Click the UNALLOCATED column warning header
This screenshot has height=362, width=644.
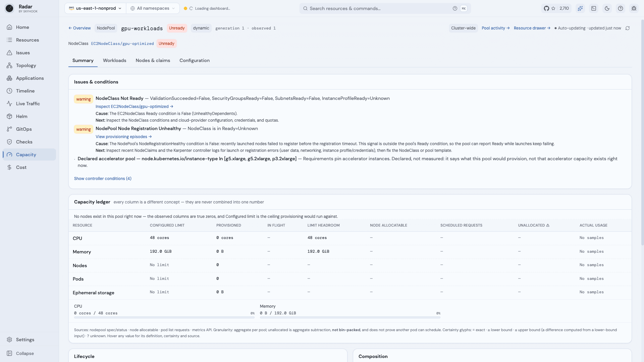click(x=534, y=225)
